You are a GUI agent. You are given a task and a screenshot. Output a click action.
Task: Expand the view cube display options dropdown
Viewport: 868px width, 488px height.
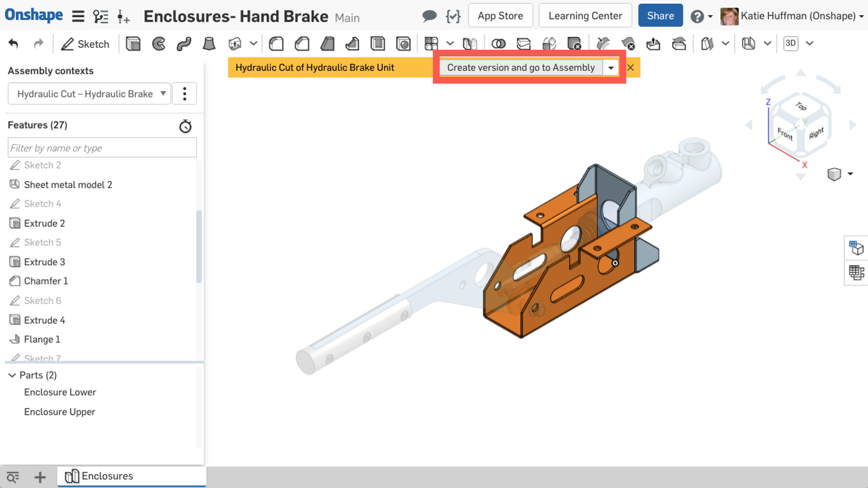click(x=850, y=174)
